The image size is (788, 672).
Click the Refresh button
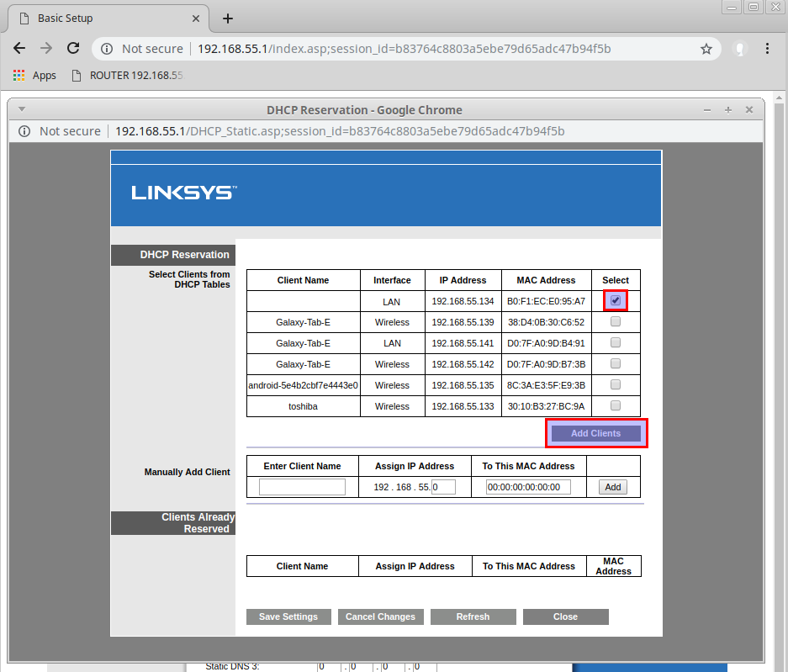[x=473, y=616]
